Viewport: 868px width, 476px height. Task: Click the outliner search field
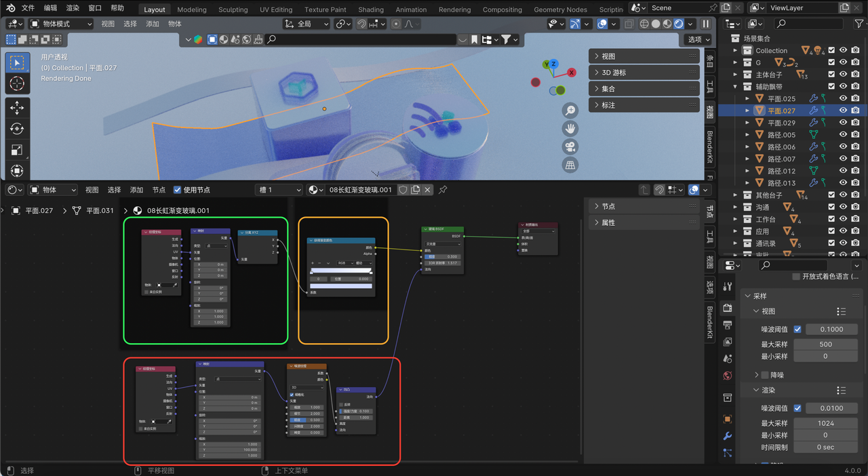tap(810, 24)
